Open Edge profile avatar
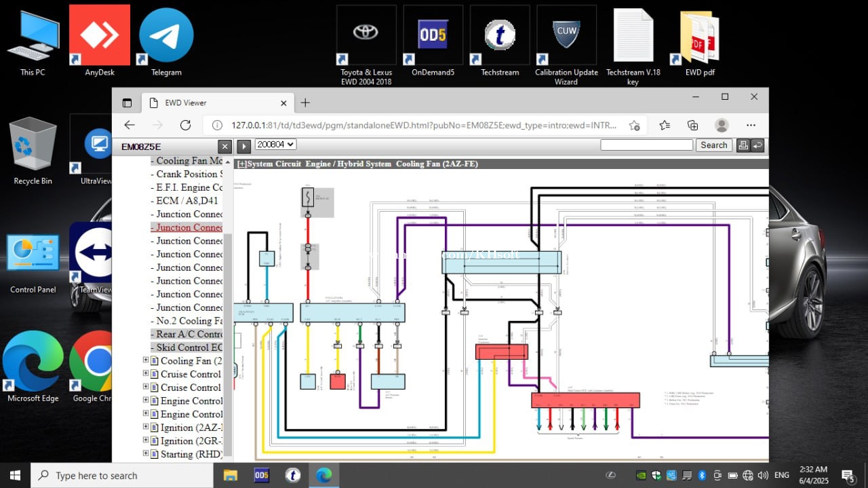The image size is (868, 488). [x=722, y=125]
